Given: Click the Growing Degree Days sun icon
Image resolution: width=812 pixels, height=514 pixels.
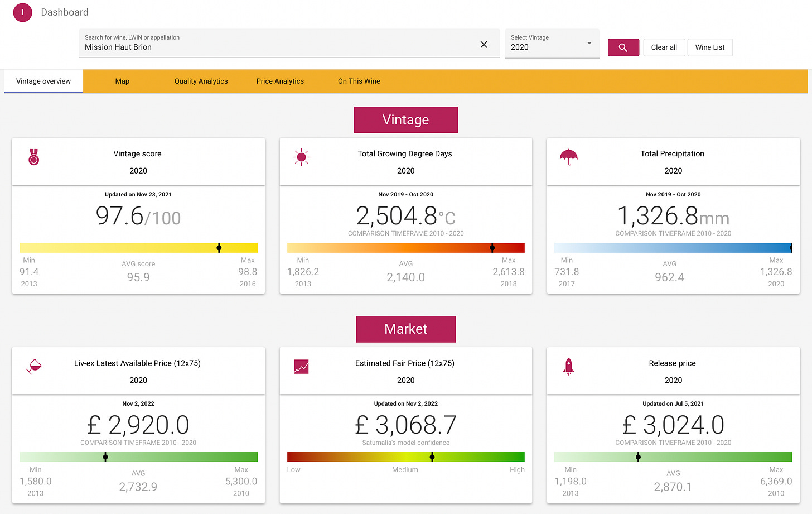Looking at the screenshot, I should (x=301, y=157).
